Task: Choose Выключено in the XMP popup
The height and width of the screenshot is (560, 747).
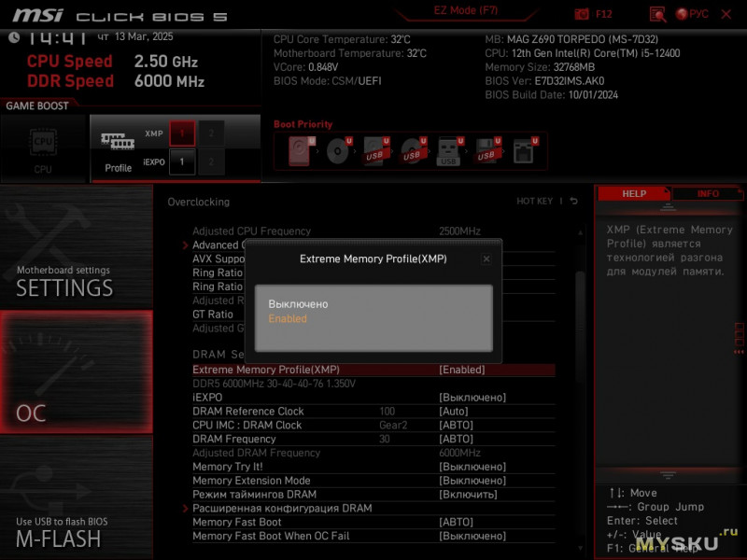Action: [x=298, y=304]
